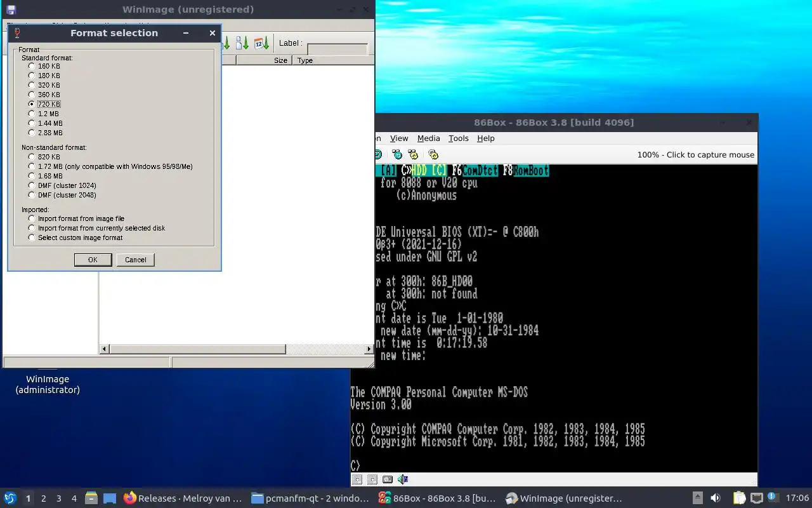
Task: Switch to workspace 1 in the taskbar pager
Action: tap(28, 498)
